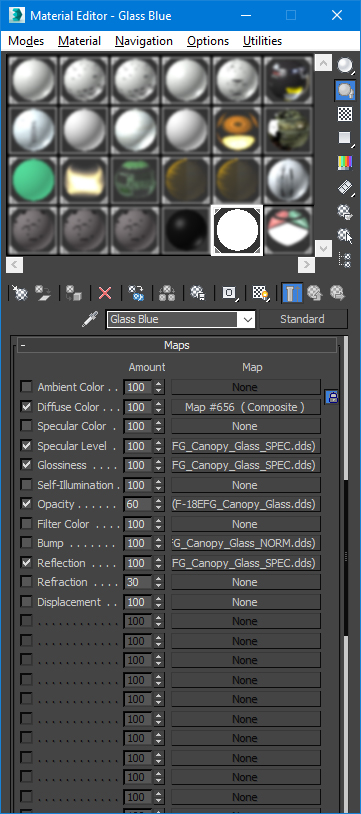Open the Glass Blue material name dropdown
The height and width of the screenshot is (814, 361).
coord(248,319)
